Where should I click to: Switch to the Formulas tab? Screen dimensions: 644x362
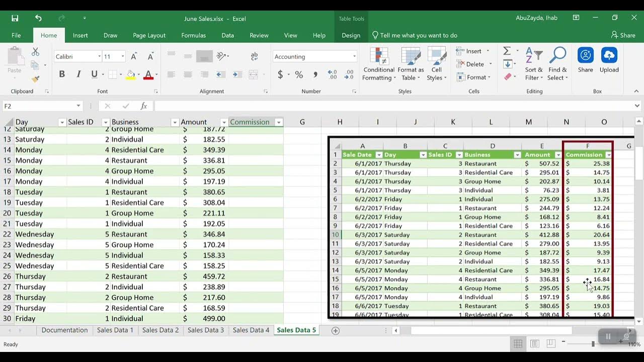tap(194, 35)
